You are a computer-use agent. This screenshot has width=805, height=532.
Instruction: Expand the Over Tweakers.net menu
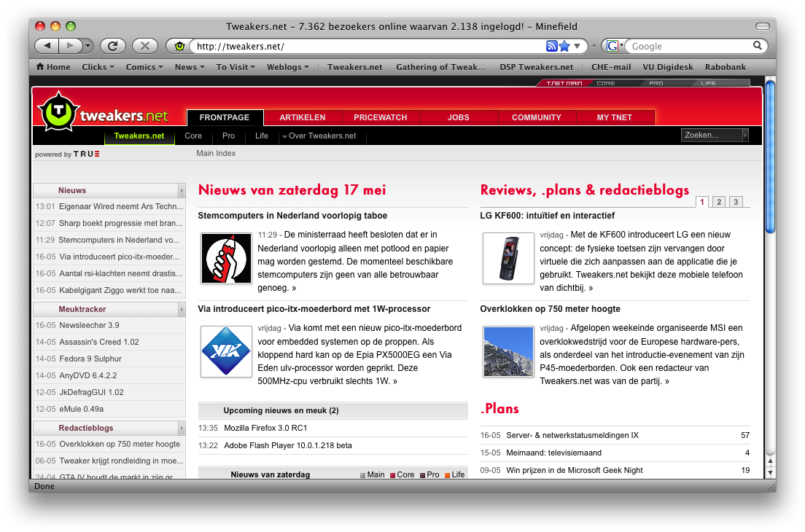pyautogui.click(x=319, y=136)
